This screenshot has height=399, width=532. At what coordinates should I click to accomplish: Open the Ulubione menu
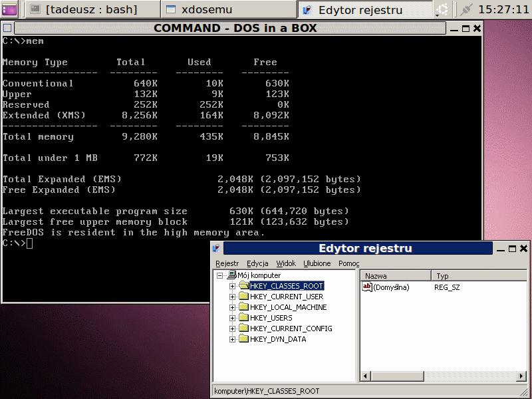point(317,263)
